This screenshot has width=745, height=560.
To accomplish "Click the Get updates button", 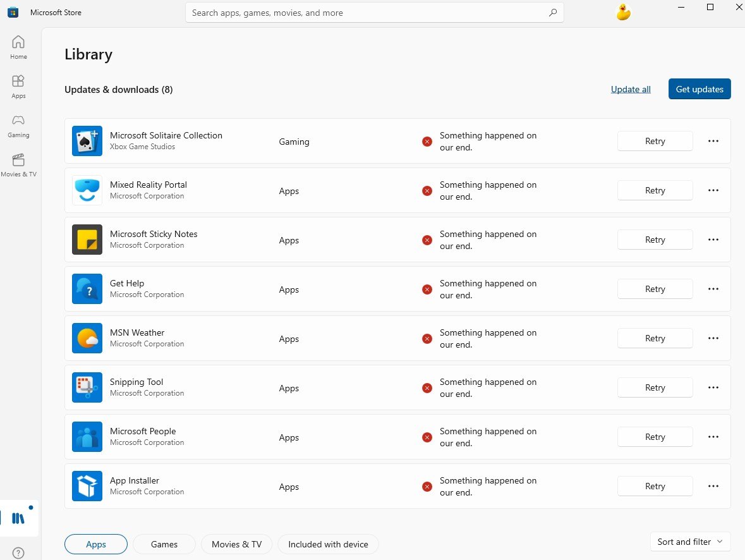I will coord(700,89).
